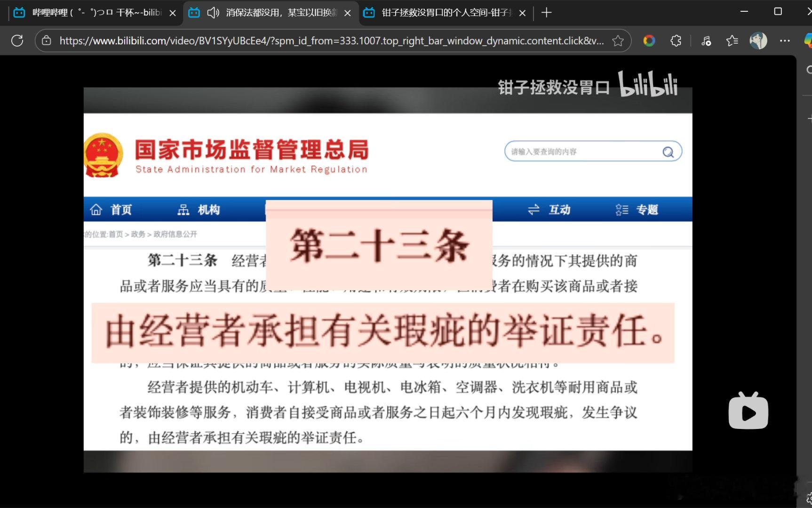Click the 互动 nav item in the video
The height and width of the screenshot is (508, 812).
(x=549, y=210)
